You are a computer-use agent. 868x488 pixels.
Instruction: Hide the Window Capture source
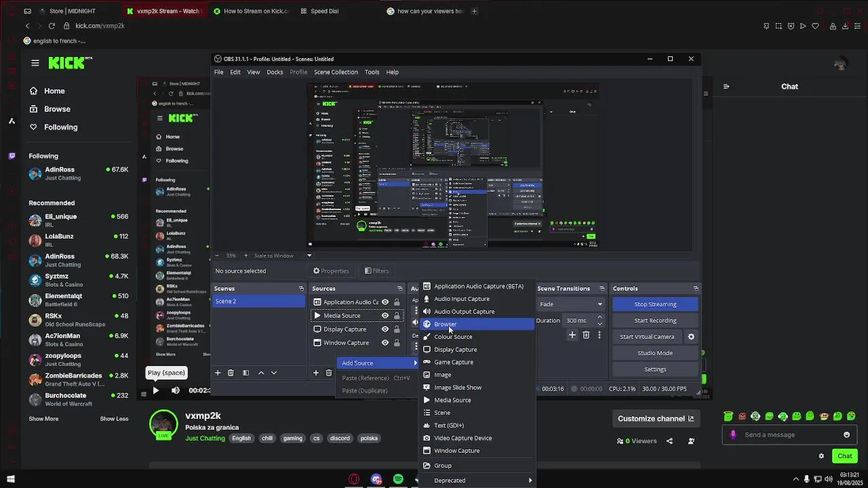(x=385, y=343)
